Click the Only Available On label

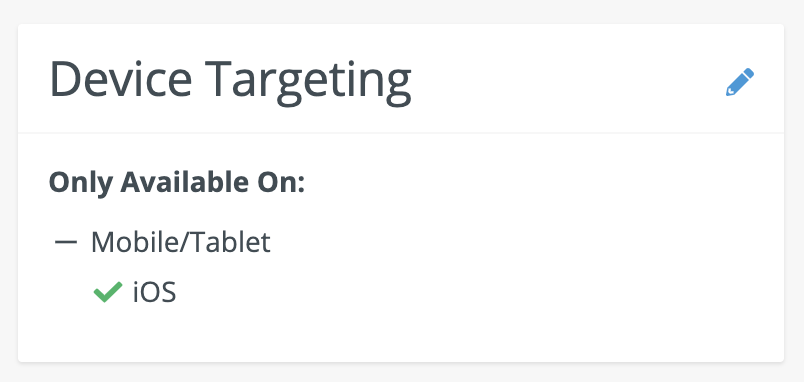point(177,183)
